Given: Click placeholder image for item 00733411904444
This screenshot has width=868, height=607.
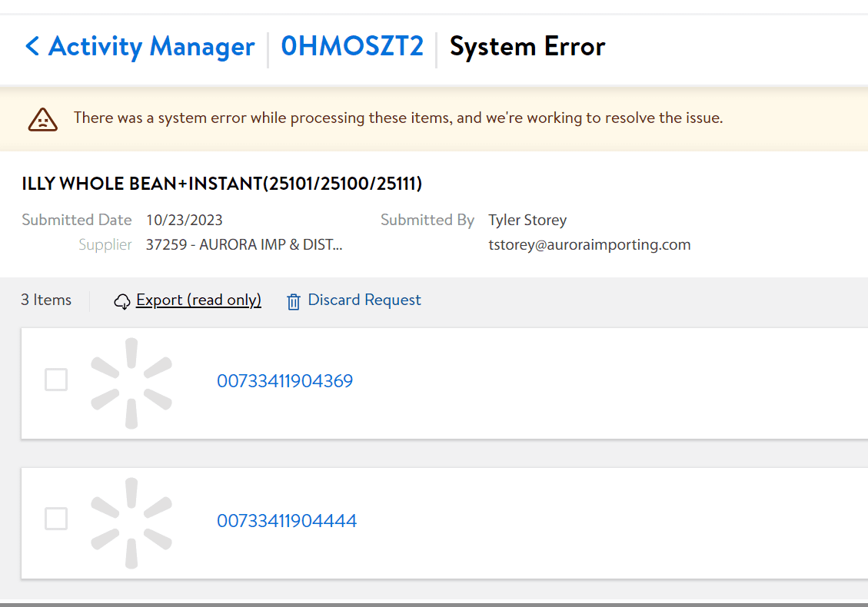Looking at the screenshot, I should coord(131,523).
